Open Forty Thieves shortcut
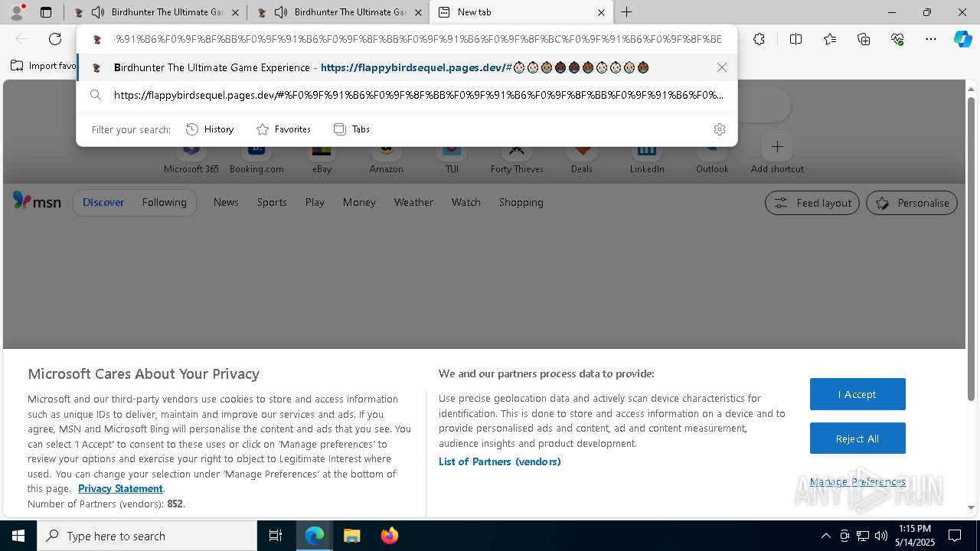 pyautogui.click(x=517, y=157)
